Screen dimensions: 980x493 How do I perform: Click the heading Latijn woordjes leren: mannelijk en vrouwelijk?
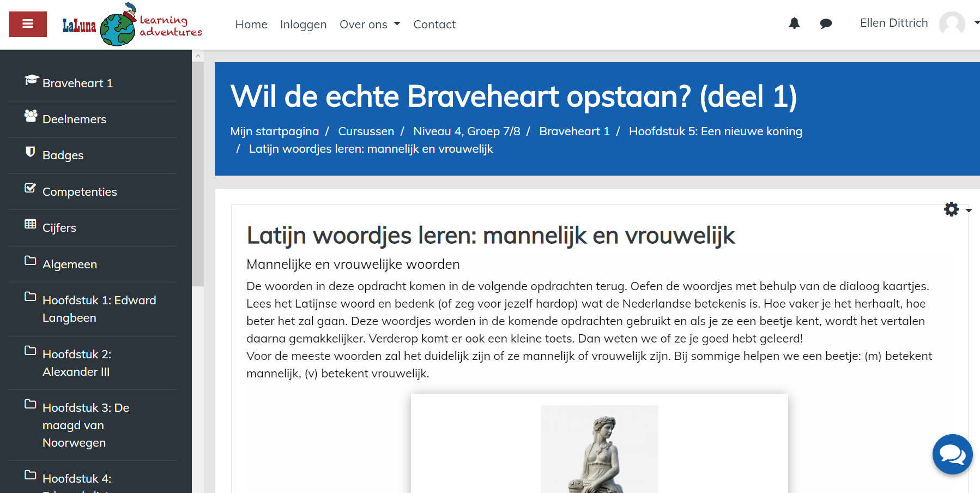pyautogui.click(x=491, y=236)
